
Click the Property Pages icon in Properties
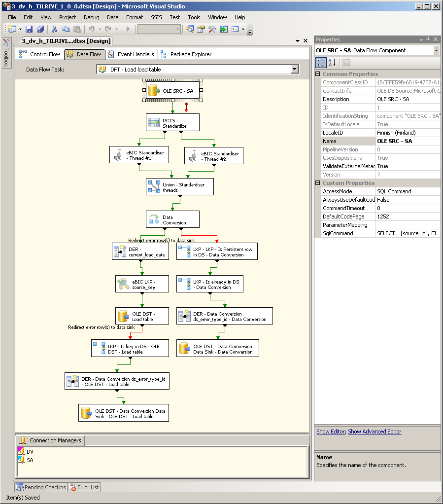click(x=346, y=62)
